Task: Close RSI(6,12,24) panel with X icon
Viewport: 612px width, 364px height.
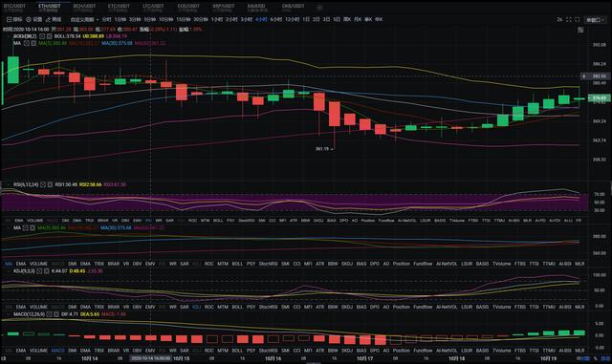Action: tap(50, 184)
